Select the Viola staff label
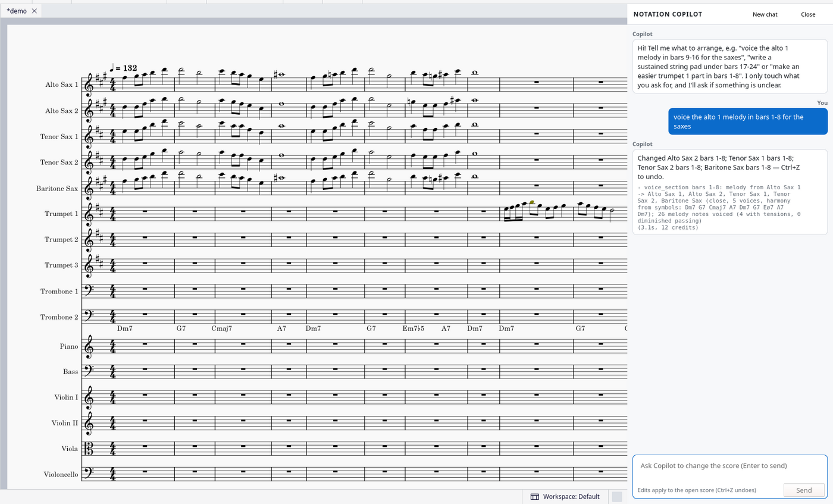This screenshot has height=504, width=833. point(70,449)
